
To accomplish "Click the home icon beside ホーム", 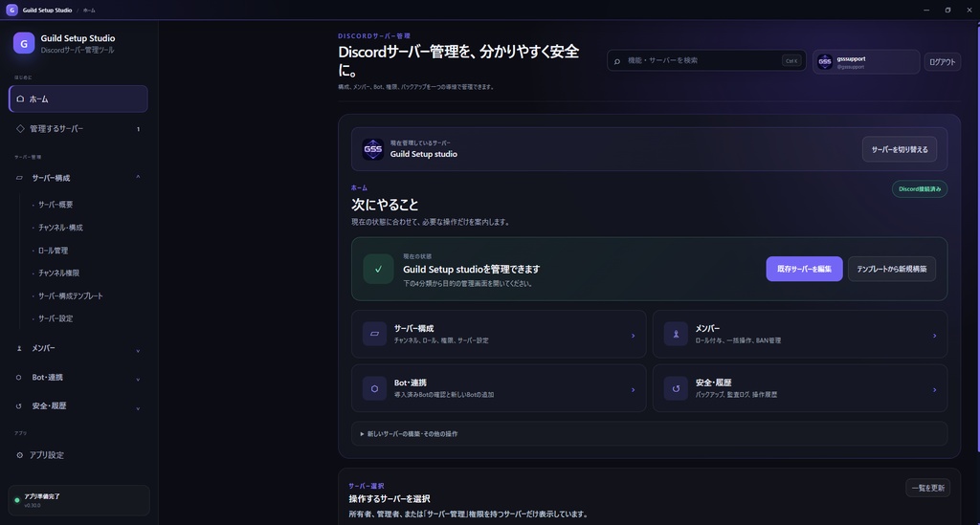I will 20,98.
